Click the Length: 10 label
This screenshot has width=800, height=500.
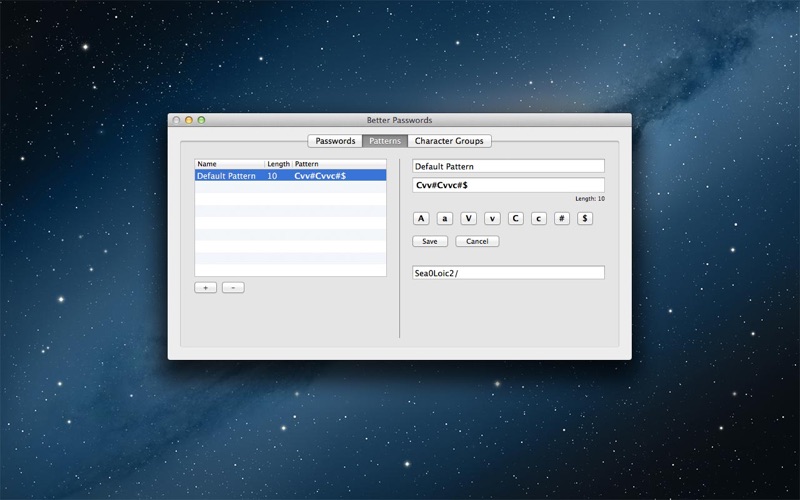[x=590, y=198]
